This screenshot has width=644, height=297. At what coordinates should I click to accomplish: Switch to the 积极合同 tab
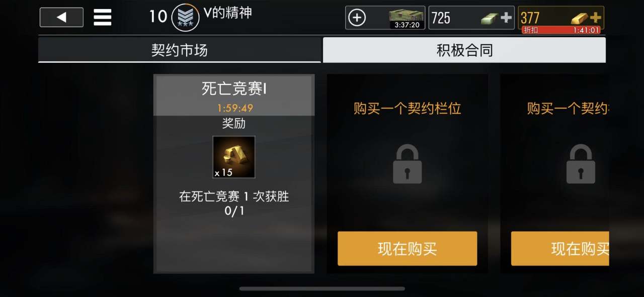click(464, 50)
